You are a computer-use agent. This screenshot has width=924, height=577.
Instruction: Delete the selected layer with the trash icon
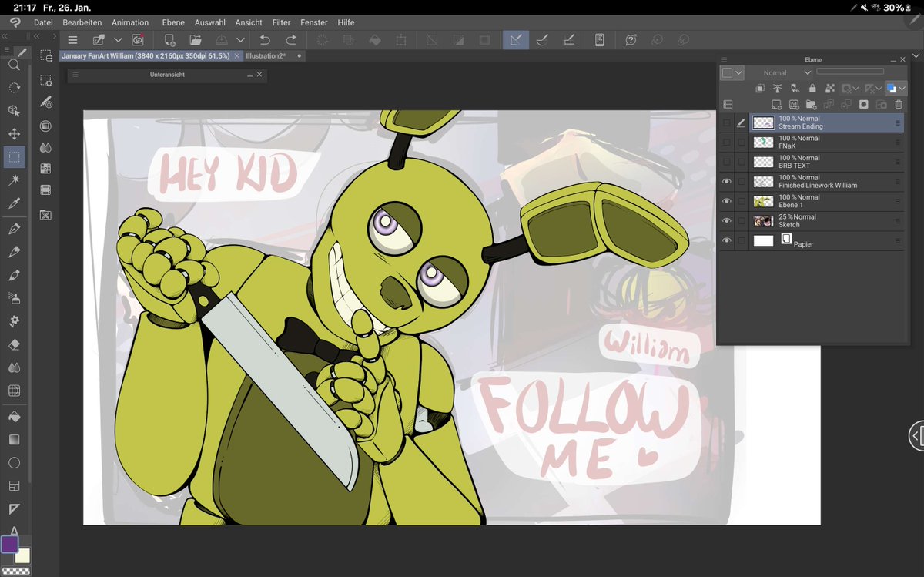899,103
